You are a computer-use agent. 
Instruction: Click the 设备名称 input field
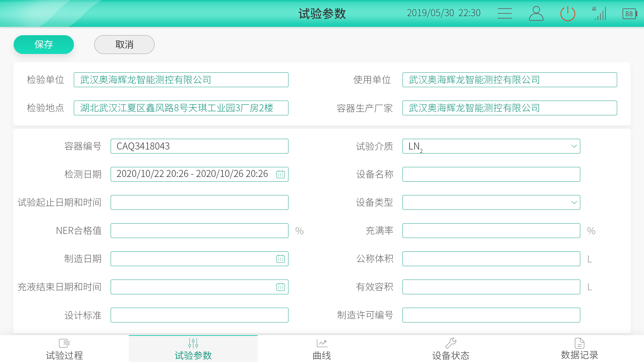[491, 174]
